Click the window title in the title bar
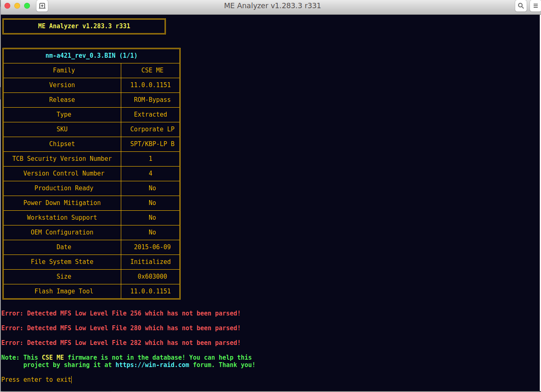Viewport: 541px width, 392px height. pos(272,6)
